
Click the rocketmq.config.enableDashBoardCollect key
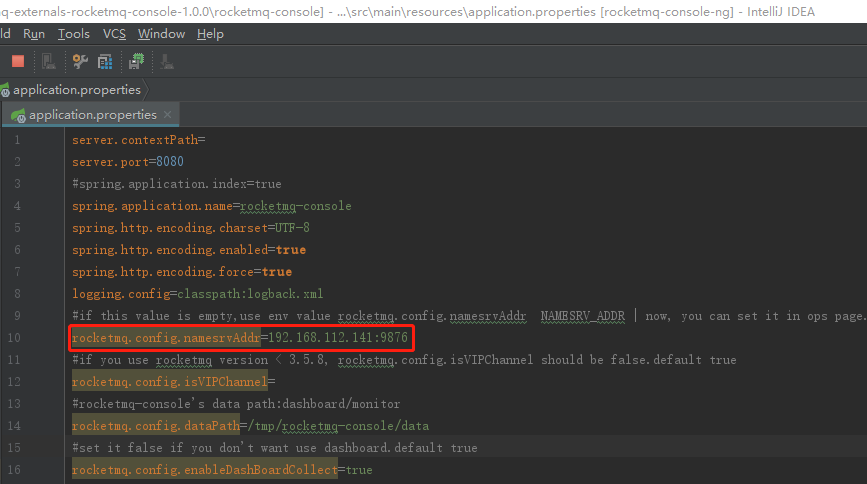[x=205, y=470]
